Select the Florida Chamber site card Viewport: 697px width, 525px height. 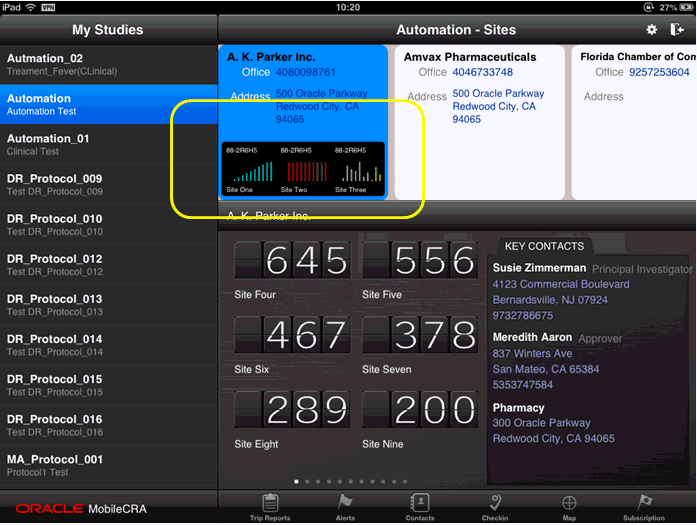coord(634,122)
